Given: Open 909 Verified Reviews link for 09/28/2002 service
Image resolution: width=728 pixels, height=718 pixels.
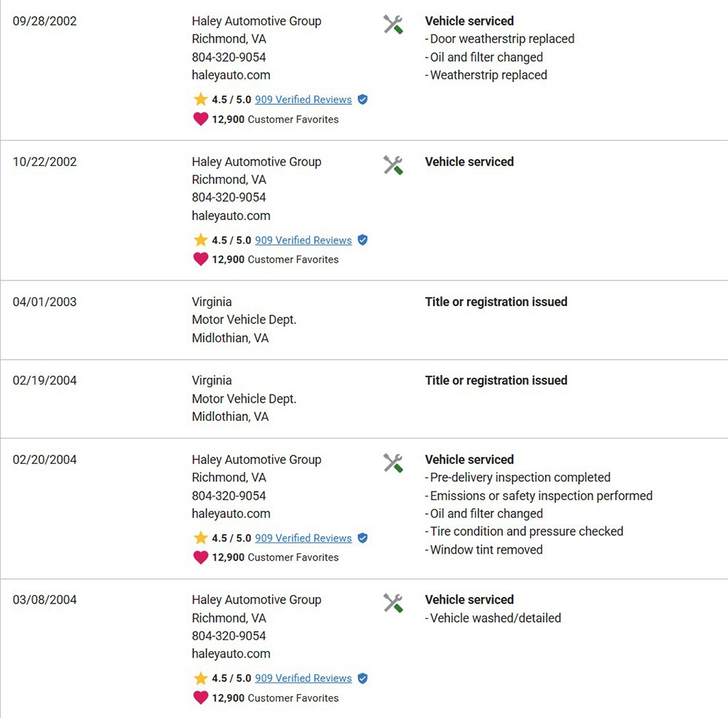Looking at the screenshot, I should coord(303,100).
